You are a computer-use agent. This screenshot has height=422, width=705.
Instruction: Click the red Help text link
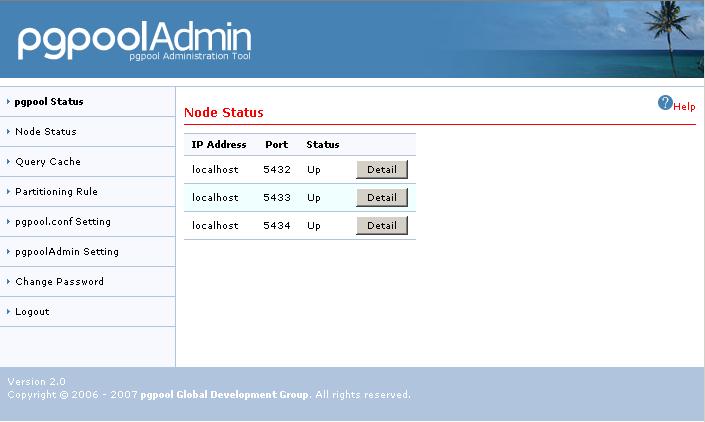click(685, 107)
